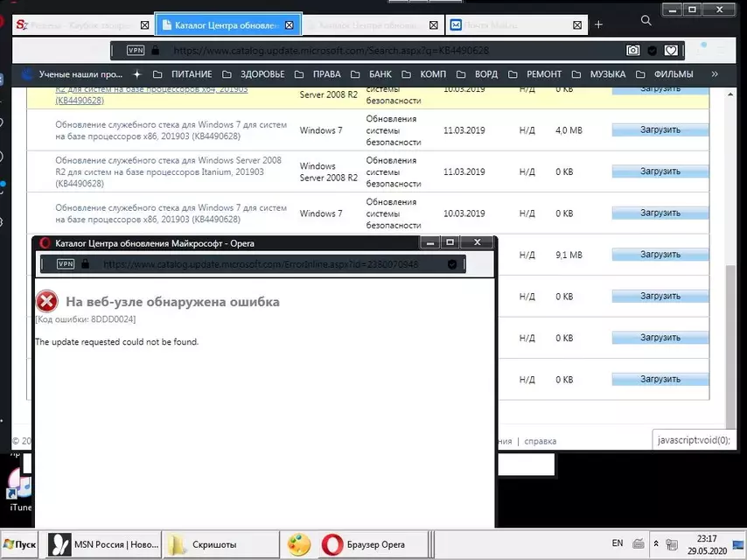Click the bottommost Загрузить button in the list
747x560 pixels.
[660, 380]
